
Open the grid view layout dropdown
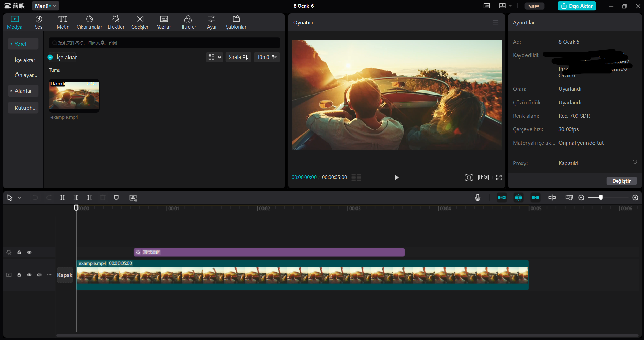click(x=214, y=57)
